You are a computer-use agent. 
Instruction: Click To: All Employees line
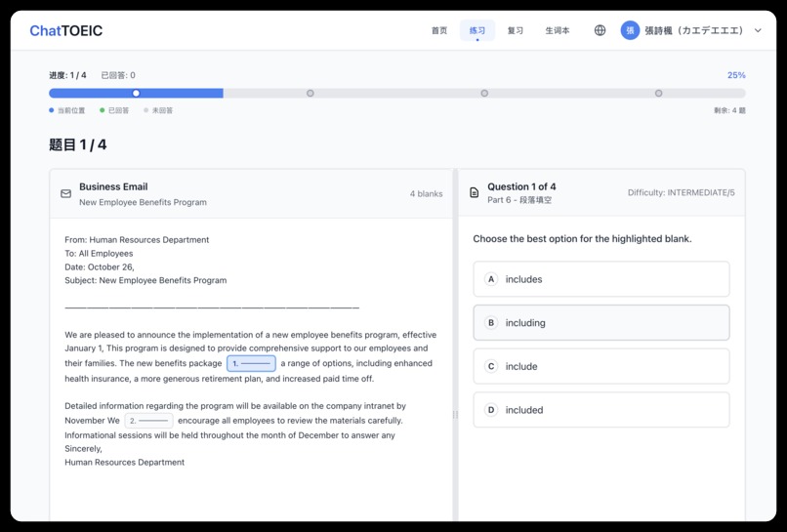coord(99,254)
